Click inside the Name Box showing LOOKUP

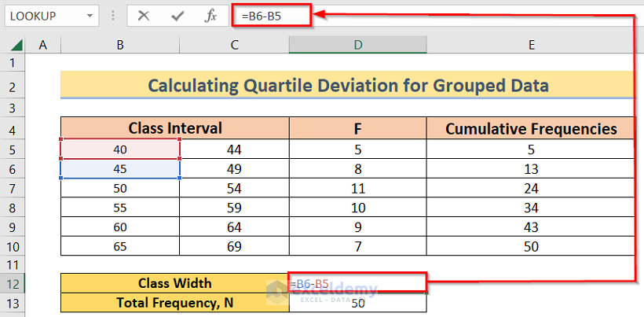(x=43, y=15)
